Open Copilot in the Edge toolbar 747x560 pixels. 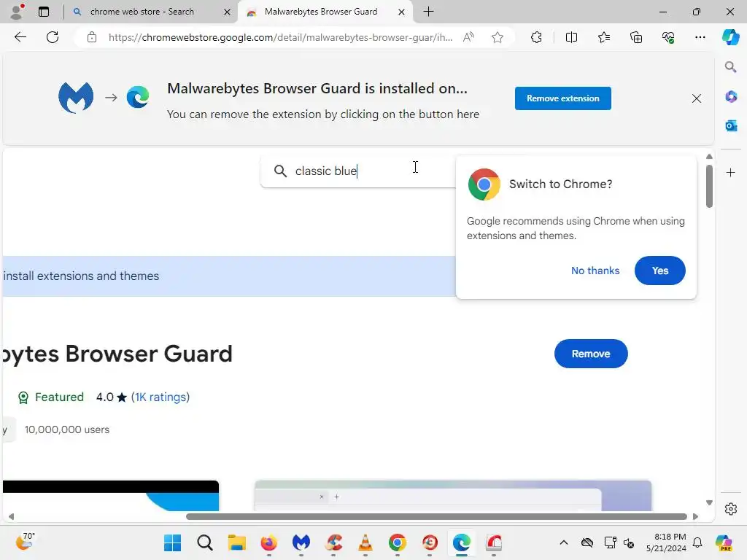point(730,37)
